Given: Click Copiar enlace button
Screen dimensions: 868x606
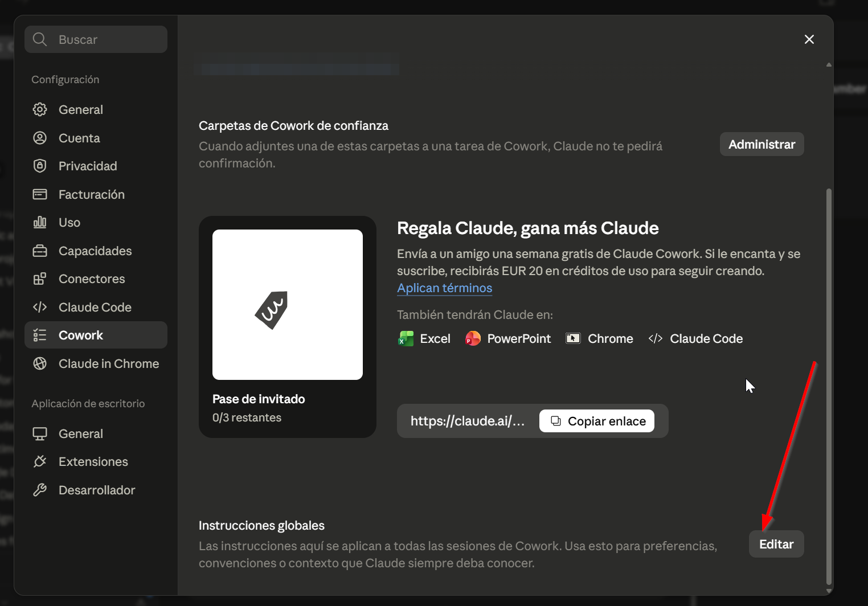Looking at the screenshot, I should (597, 421).
